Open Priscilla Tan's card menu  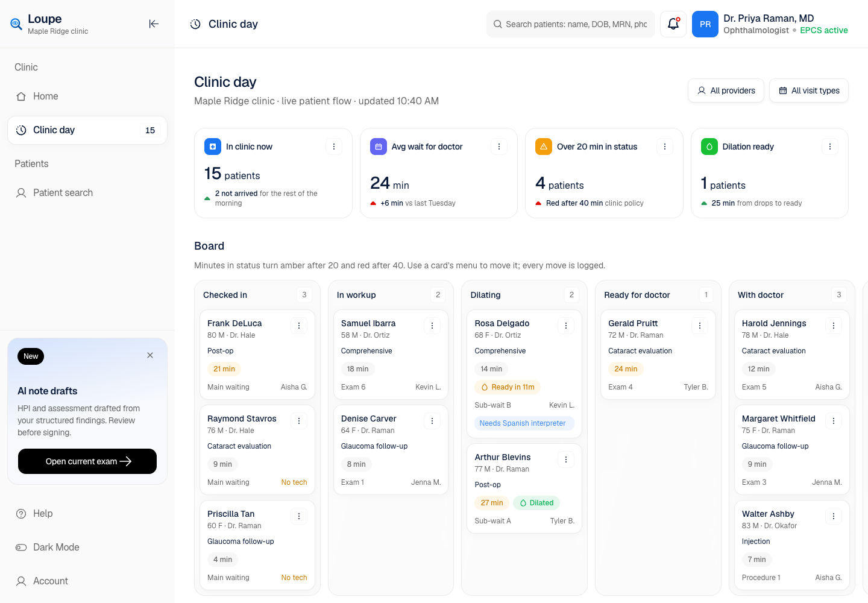pyautogui.click(x=299, y=516)
